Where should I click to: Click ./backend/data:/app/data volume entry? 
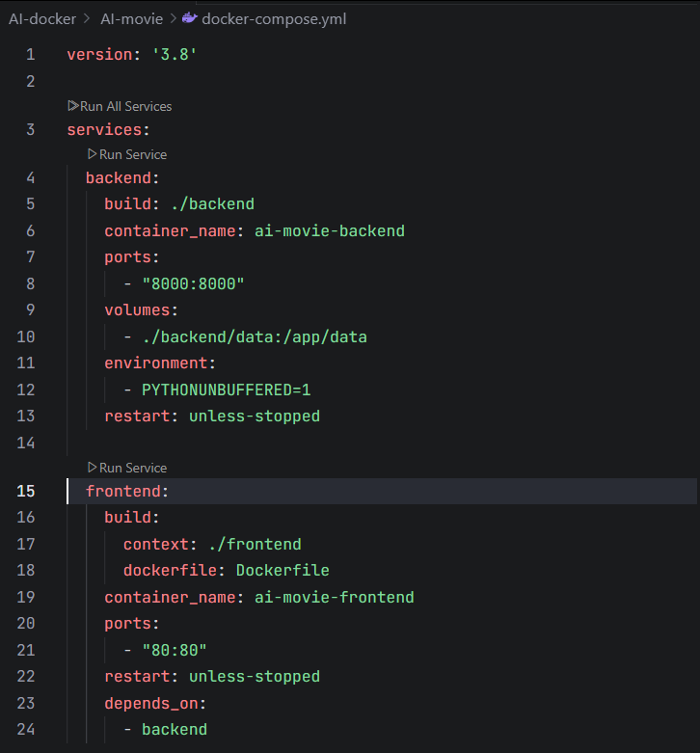[x=255, y=336]
